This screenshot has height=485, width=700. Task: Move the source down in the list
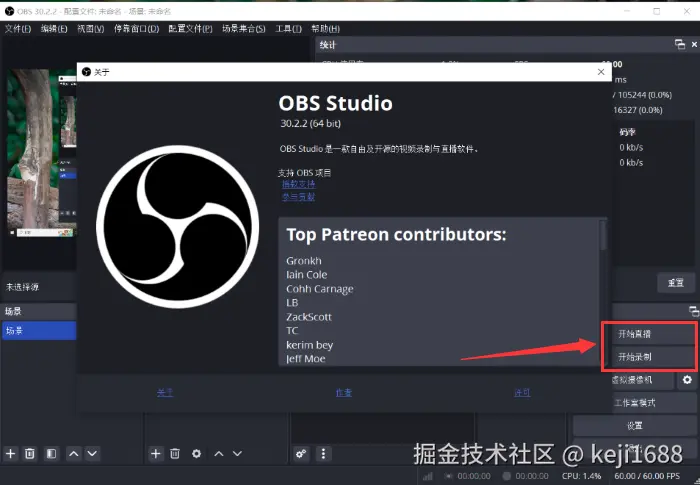pos(238,454)
